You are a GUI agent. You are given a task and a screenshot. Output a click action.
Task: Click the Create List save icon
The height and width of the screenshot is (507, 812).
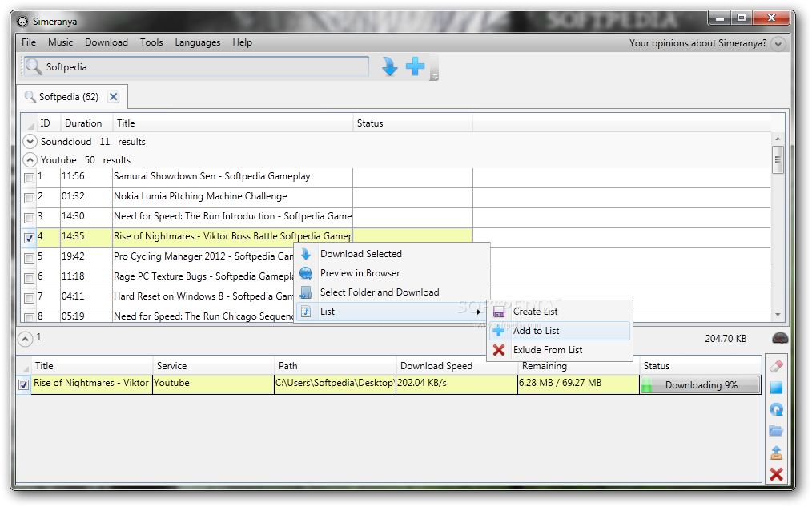(499, 312)
